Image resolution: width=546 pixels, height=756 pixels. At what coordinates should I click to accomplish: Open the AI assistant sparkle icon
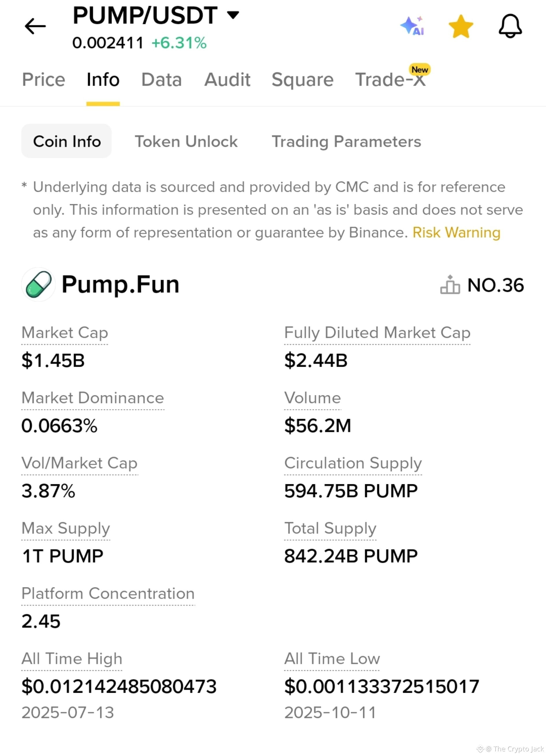pos(413,26)
